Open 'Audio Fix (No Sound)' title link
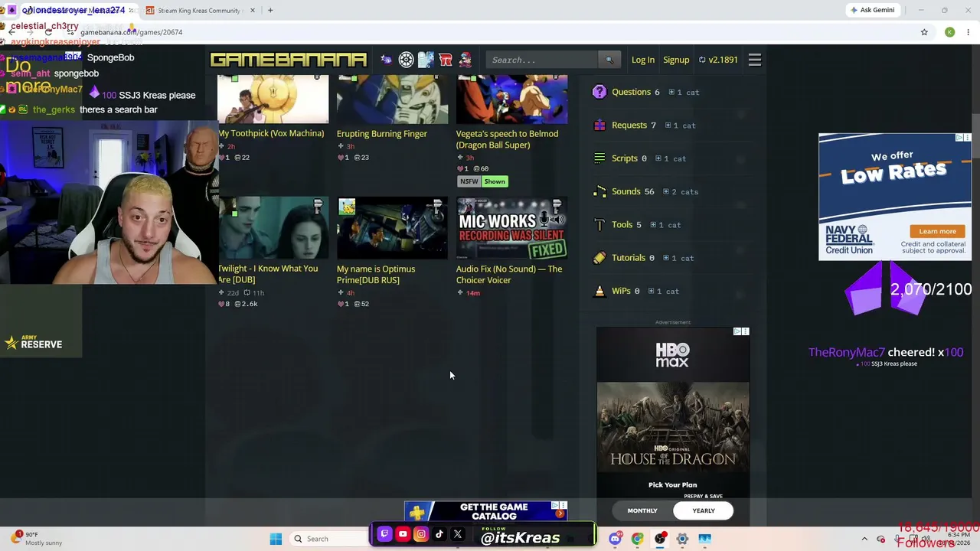 pyautogui.click(x=509, y=274)
